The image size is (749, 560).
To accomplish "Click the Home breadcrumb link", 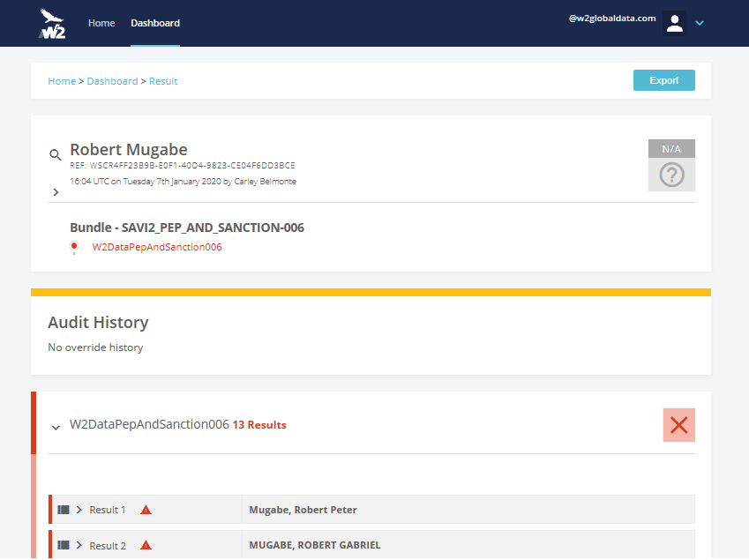I will [x=62, y=81].
